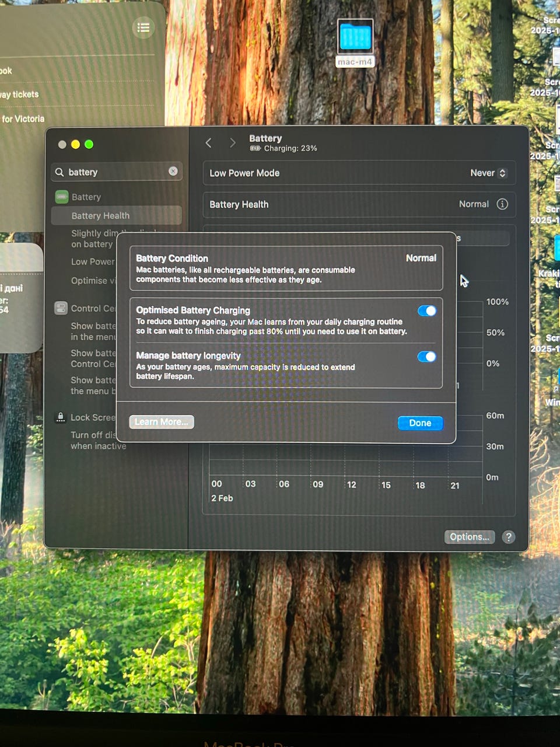Click the Lock Screen padlock icon
This screenshot has width=560, height=747.
[x=61, y=417]
